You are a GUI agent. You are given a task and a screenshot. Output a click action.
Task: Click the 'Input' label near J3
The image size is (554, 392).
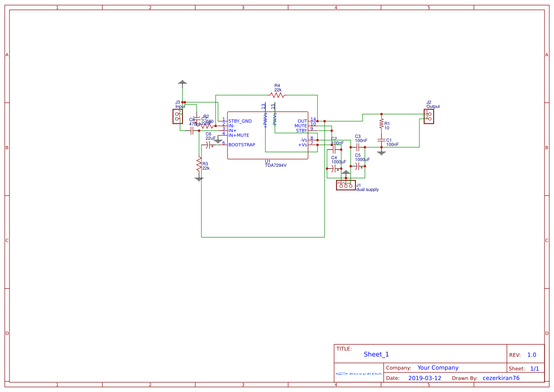180,107
